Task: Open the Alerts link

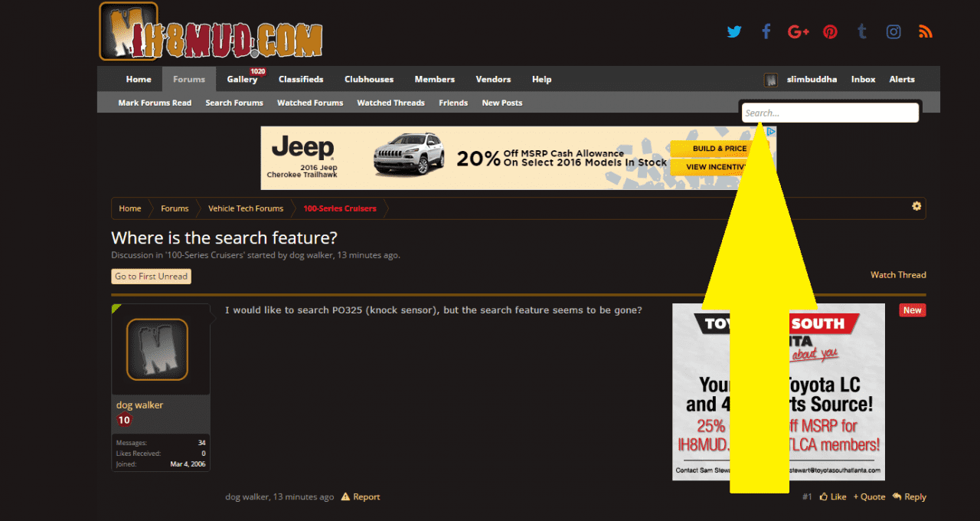Action: tap(902, 79)
